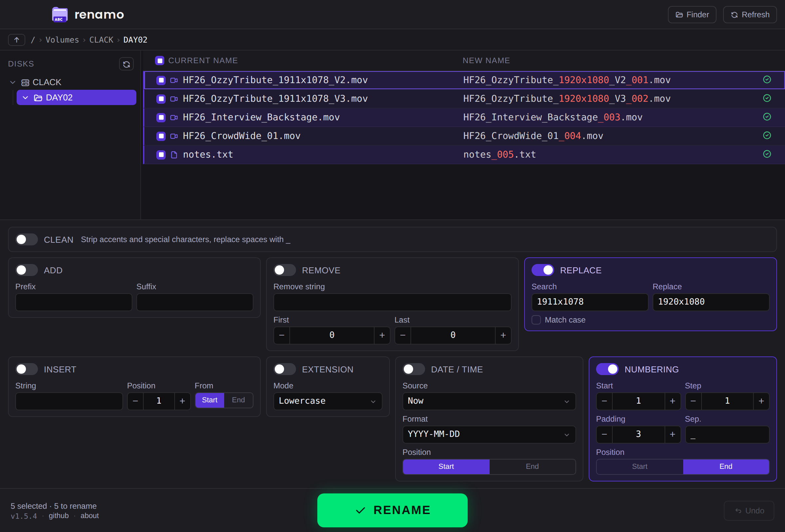Toggle the select-all checkbox in the header
Image resolution: width=785 pixels, height=532 pixels.
[x=159, y=61]
